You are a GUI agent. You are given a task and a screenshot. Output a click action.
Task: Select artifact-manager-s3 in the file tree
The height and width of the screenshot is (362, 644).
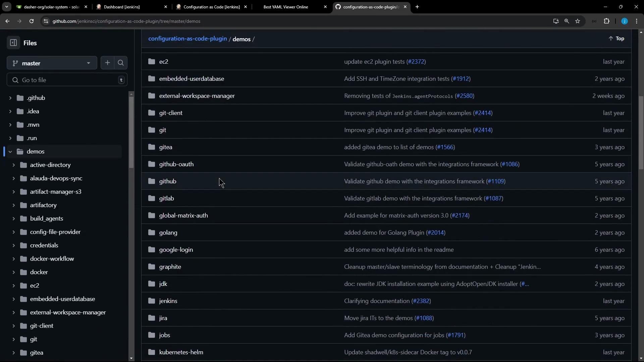56,192
